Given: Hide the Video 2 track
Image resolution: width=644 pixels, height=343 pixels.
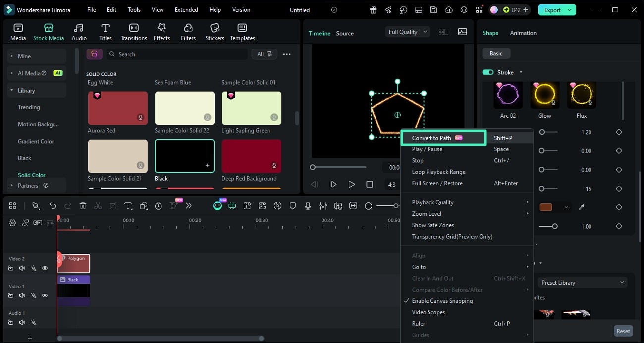Looking at the screenshot, I should coord(45,268).
